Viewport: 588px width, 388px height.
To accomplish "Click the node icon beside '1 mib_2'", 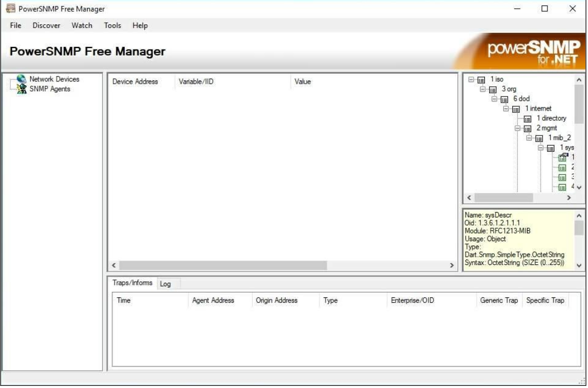I will tap(539, 138).
